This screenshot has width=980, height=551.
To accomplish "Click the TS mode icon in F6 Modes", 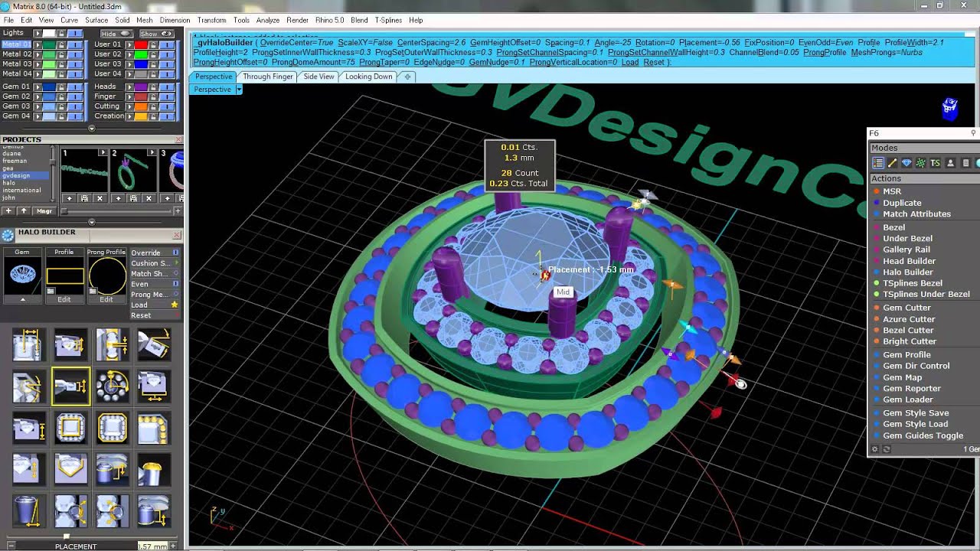I will click(x=936, y=163).
